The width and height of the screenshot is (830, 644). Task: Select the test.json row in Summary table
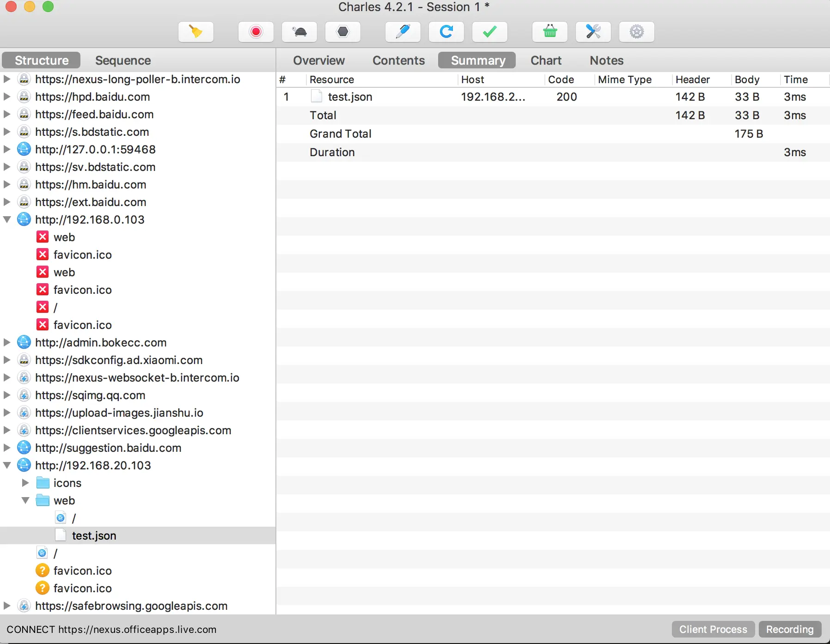[553, 97]
